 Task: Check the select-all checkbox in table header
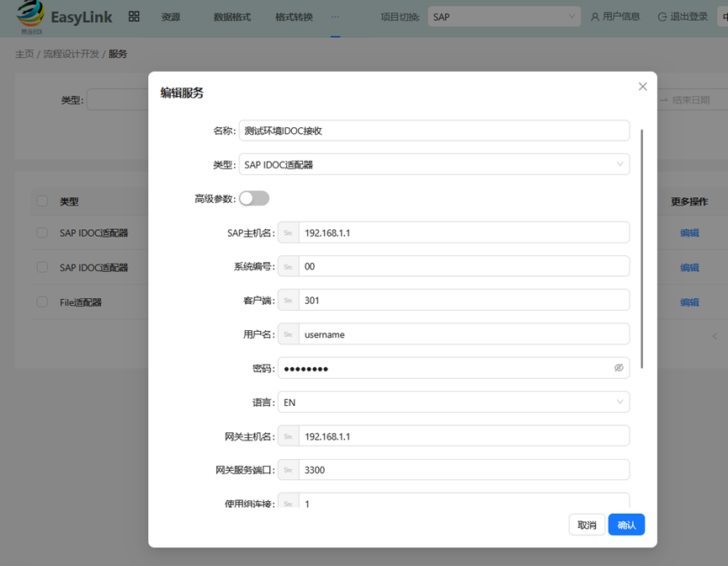click(42, 201)
